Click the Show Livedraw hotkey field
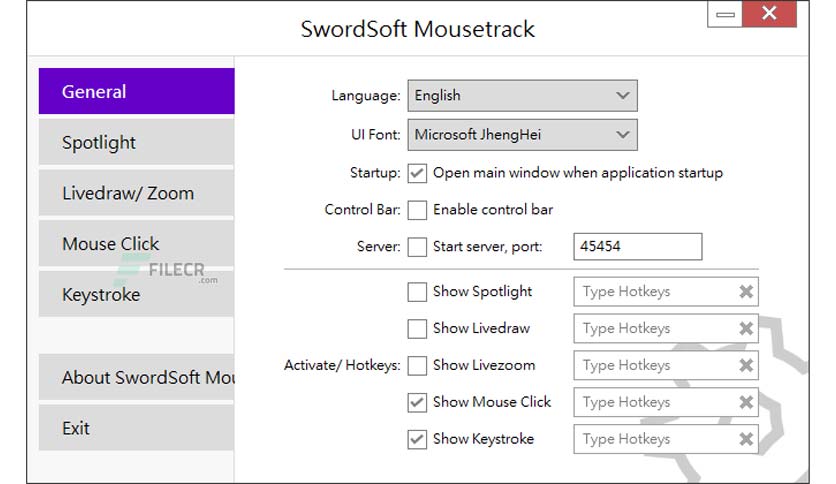836x484 pixels. click(x=666, y=328)
